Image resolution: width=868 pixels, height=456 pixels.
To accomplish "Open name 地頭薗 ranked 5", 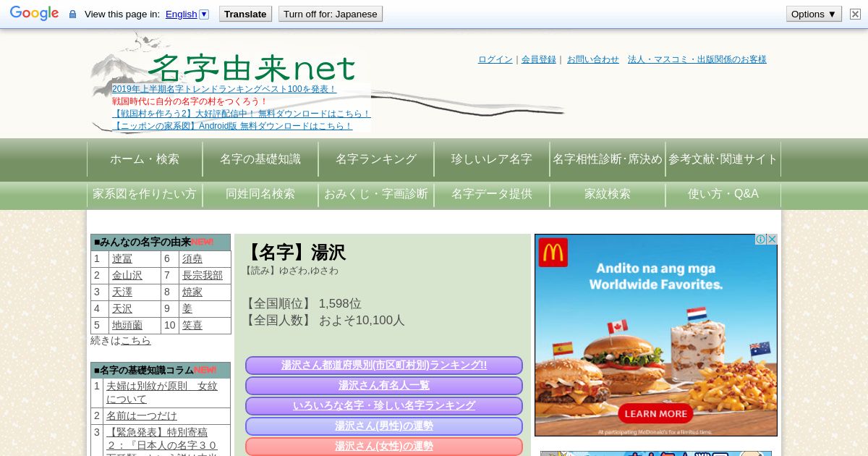I will [127, 326].
